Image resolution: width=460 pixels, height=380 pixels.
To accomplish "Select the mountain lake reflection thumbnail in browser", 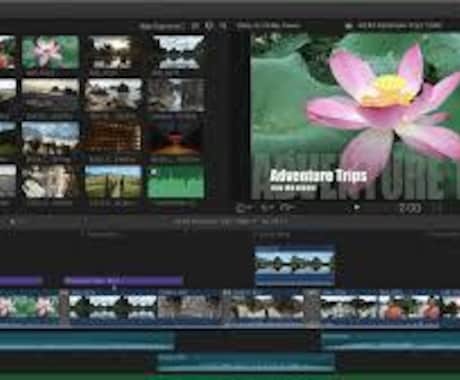I will pos(177,52).
